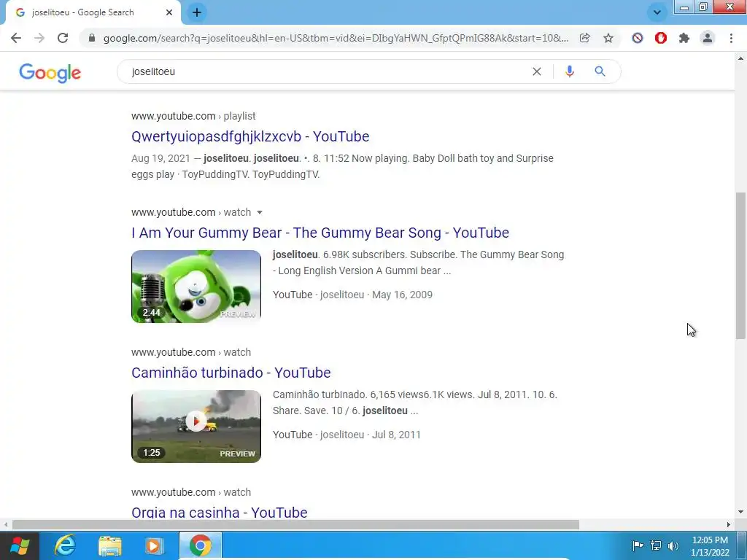The height and width of the screenshot is (560, 747).
Task: Share this page from the address bar
Action: coord(584,38)
